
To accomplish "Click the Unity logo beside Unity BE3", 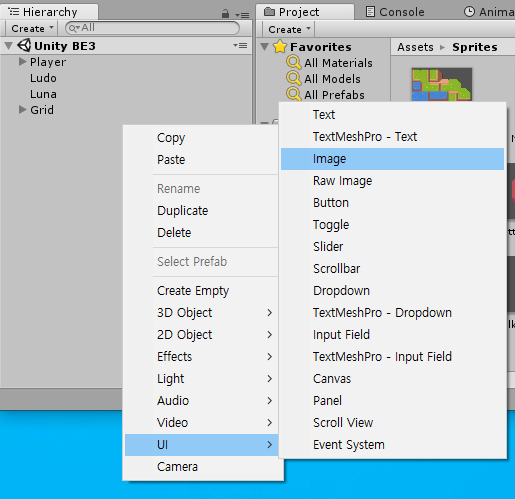I will (24, 45).
